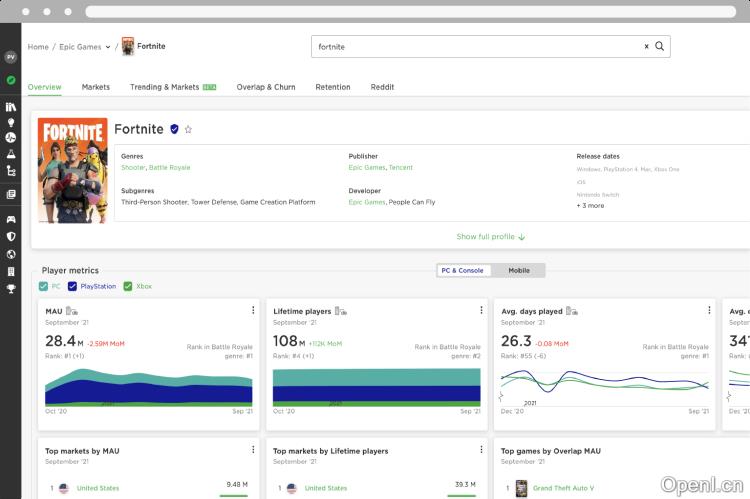Select the lightbulb icon in the sidebar
This screenshot has width=750, height=499.
tap(11, 122)
